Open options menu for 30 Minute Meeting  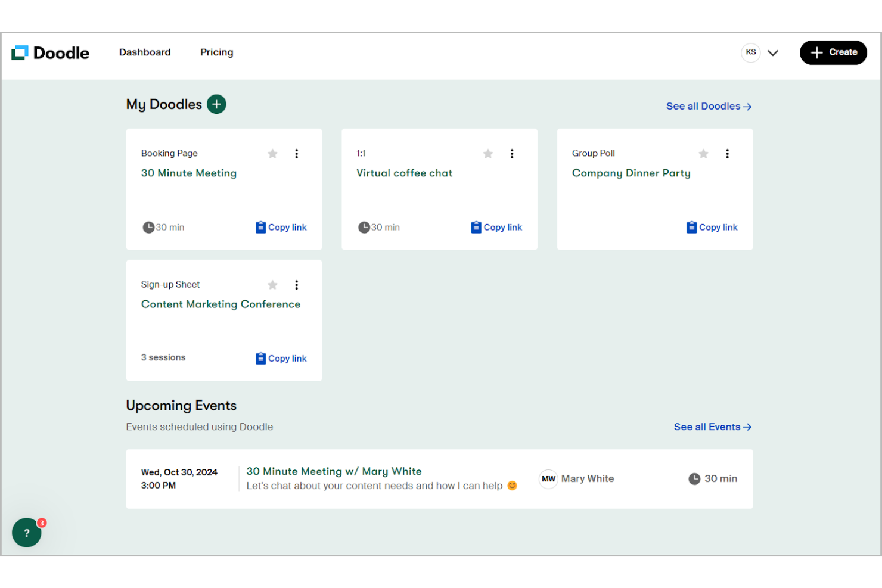[x=297, y=154]
